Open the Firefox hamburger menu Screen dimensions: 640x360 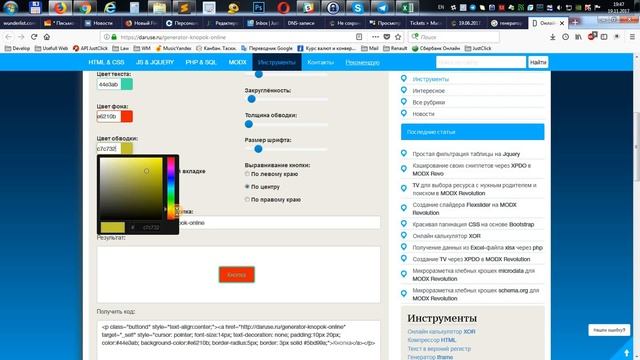pyautogui.click(x=632, y=37)
